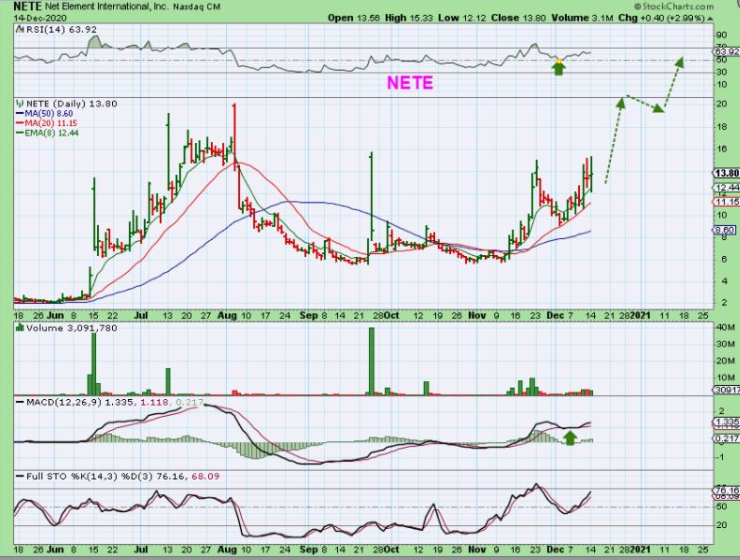Click the High 15.33 value
This screenshot has height=560, width=740.
tap(410, 18)
